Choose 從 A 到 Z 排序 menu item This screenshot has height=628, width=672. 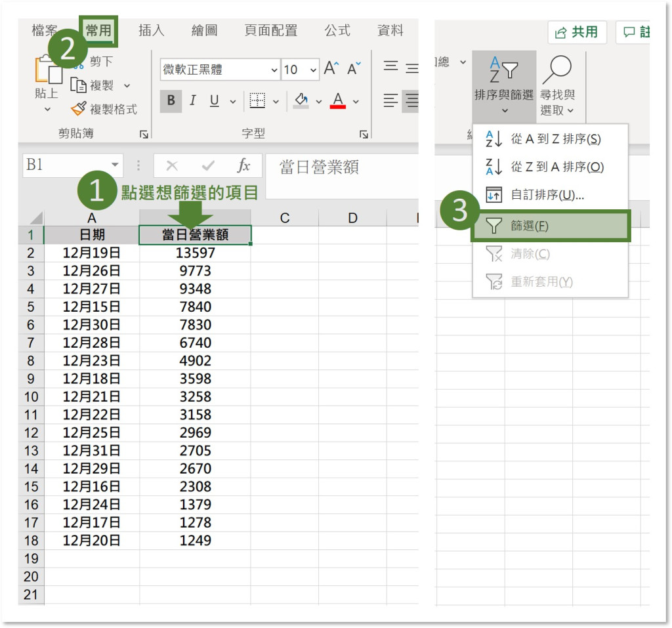click(x=551, y=139)
